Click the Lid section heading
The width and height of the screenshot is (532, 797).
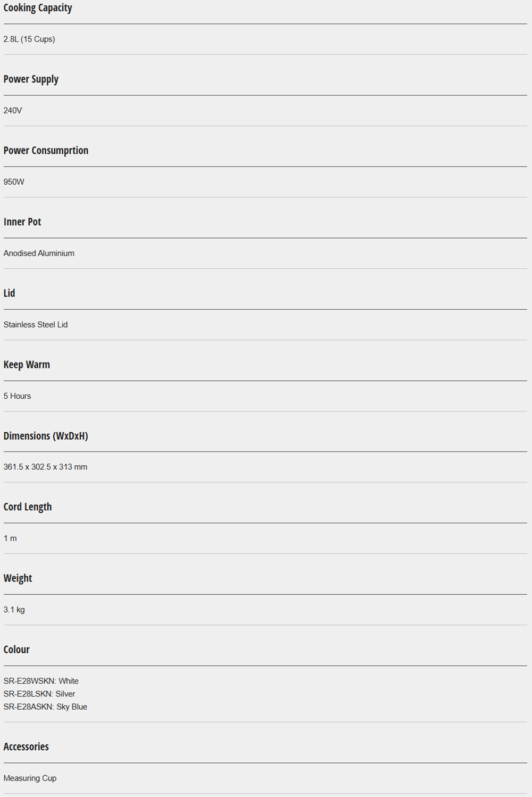pyautogui.click(x=10, y=293)
